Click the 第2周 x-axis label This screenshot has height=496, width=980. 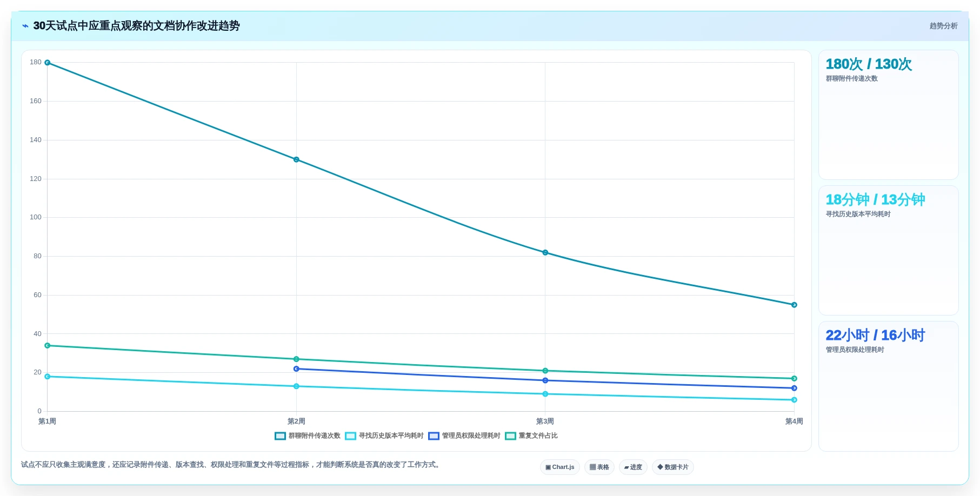coord(296,421)
